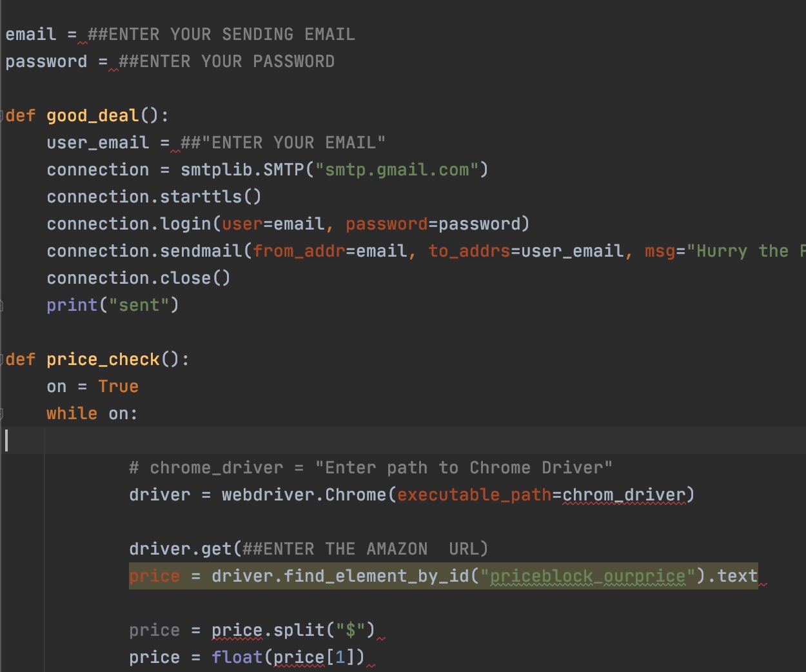The image size is (806, 672).
Task: Click the from_addr parameter in sendmail
Action: click(299, 251)
